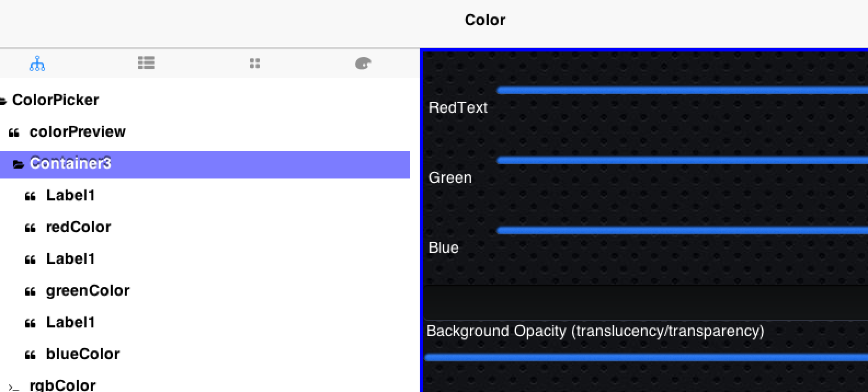Click the quote icon next to redColor
868x392 pixels.
pos(31,227)
